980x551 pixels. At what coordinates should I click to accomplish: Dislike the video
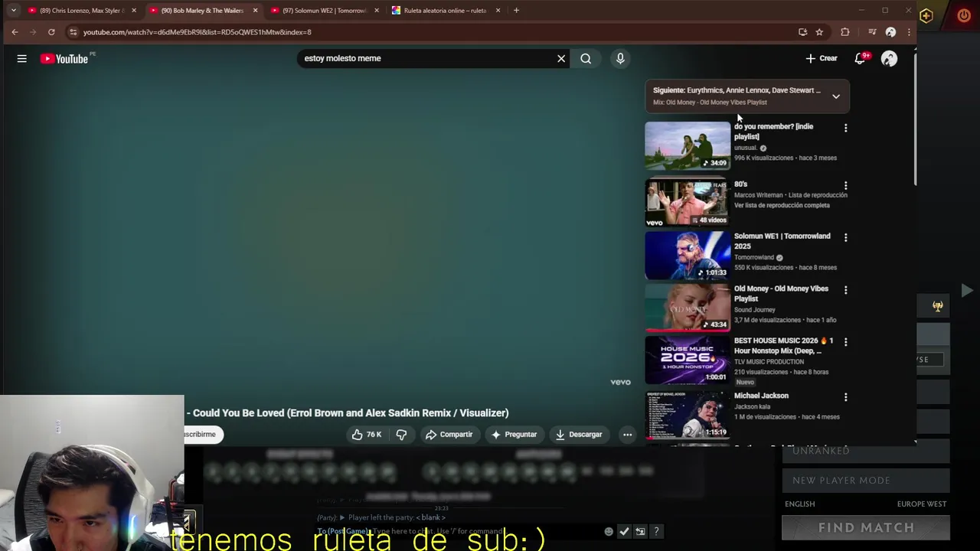[x=401, y=435]
